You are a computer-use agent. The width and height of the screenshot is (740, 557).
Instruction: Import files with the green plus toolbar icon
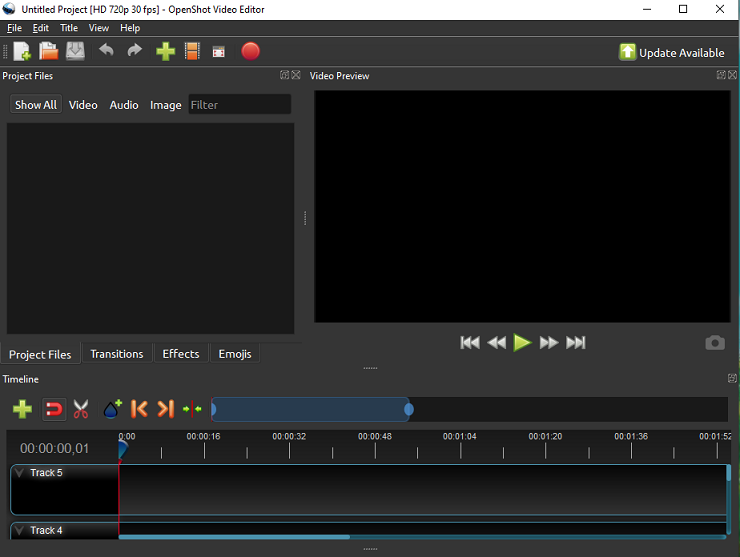[x=165, y=51]
